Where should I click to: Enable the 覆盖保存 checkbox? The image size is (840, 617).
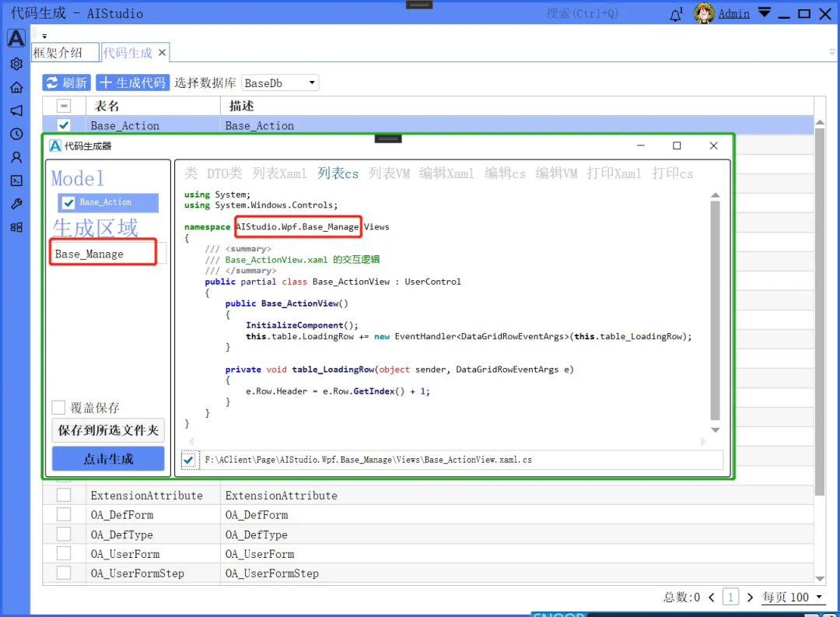click(x=58, y=408)
